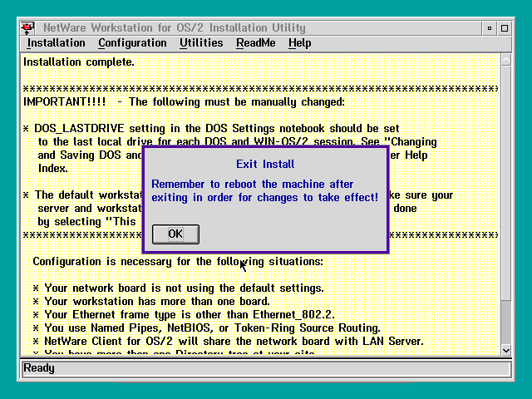The width and height of the screenshot is (532, 399).
Task: Click the 'Installation complete.' text line
Action: tap(79, 62)
